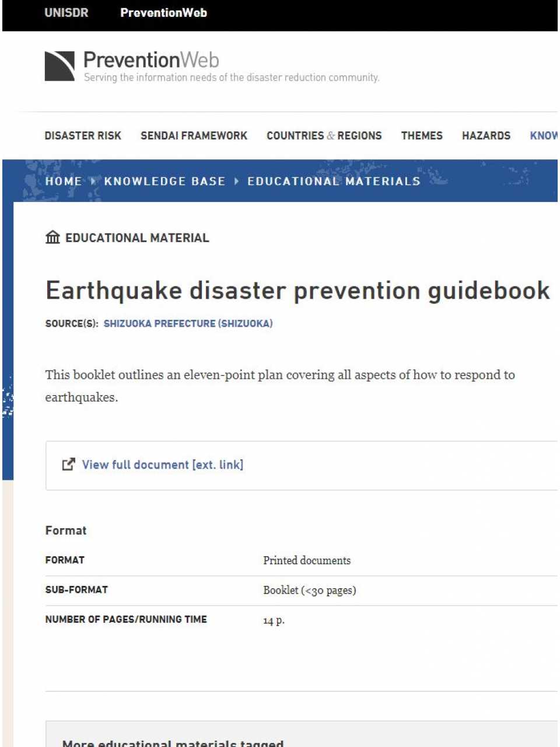Click the museum icon beside EDUCATIONAL MATERIAL
The width and height of the screenshot is (560, 747).
click(x=52, y=237)
